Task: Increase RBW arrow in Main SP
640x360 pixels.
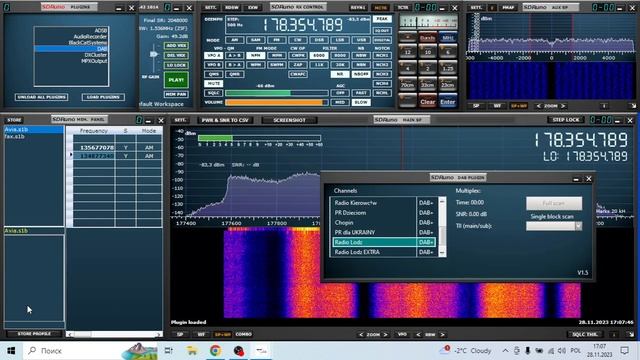Action: (442, 335)
